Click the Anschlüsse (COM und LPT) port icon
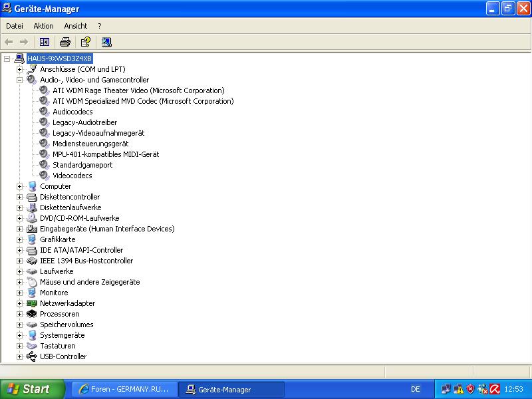 pos(32,69)
